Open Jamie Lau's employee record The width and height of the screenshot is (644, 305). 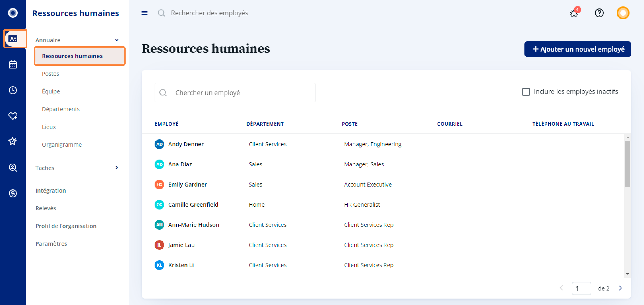[x=182, y=245]
